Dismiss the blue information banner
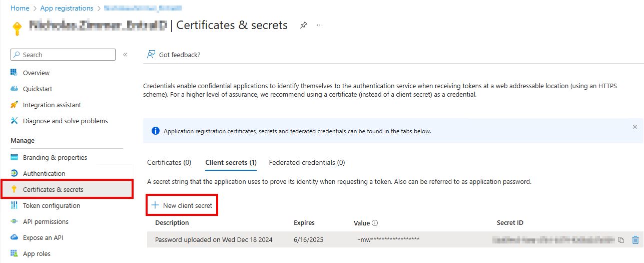This screenshot has width=644, height=263. (x=635, y=127)
